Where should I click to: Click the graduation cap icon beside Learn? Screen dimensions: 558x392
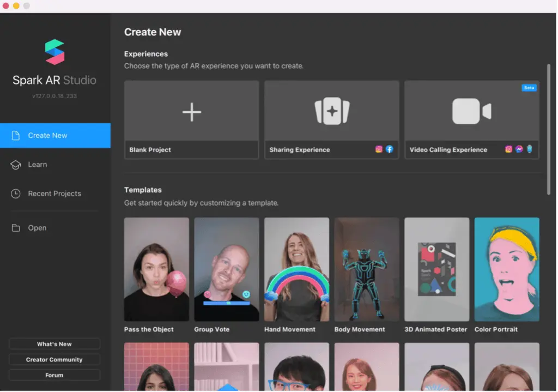point(16,164)
